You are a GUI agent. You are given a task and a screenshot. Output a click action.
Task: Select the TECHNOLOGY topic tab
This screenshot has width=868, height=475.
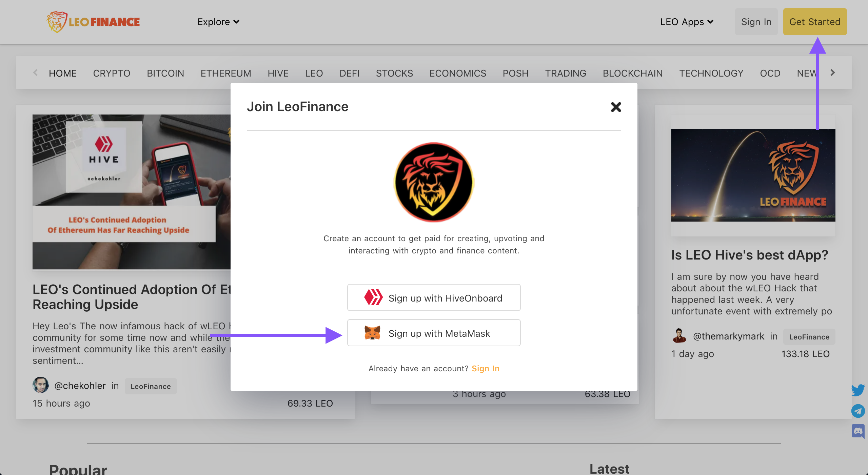[x=711, y=73]
